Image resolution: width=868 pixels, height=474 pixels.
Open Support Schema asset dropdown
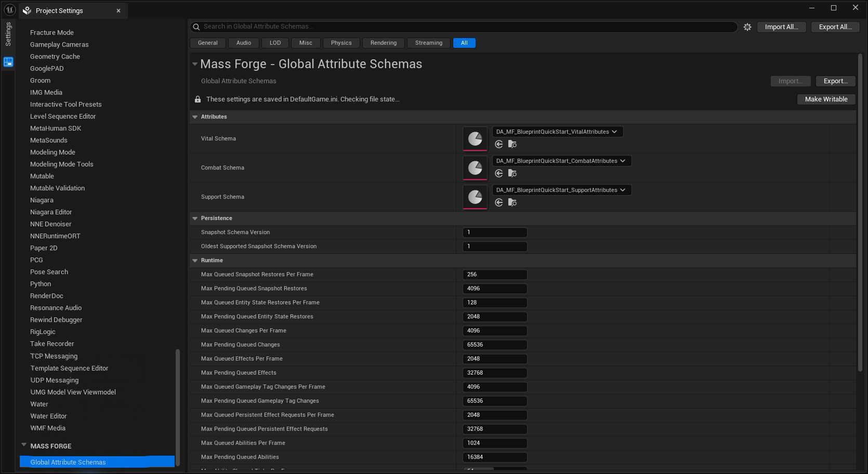pyautogui.click(x=562, y=190)
